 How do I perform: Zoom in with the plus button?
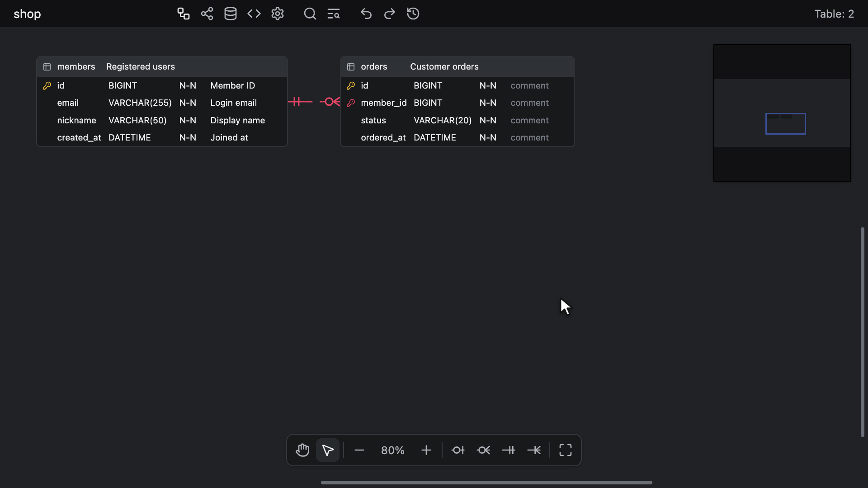[x=426, y=450]
